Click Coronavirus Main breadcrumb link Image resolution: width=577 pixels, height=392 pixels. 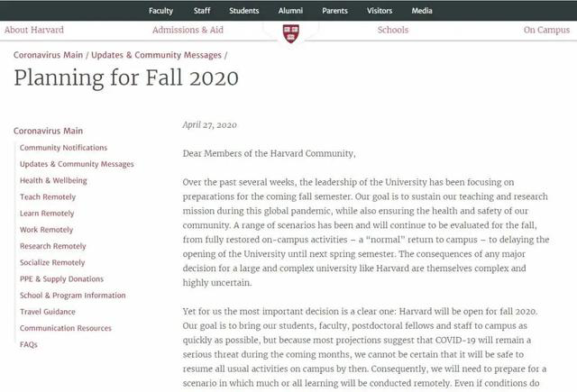click(x=47, y=55)
